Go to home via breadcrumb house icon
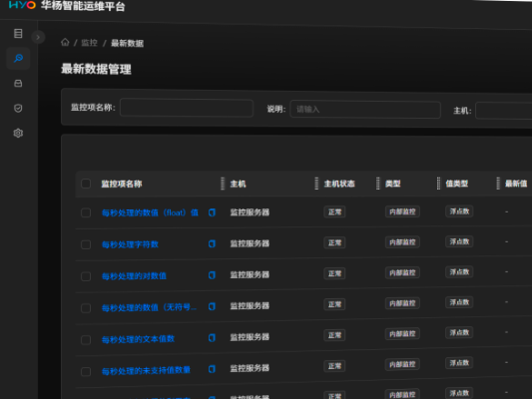532x399 pixels. click(x=65, y=42)
